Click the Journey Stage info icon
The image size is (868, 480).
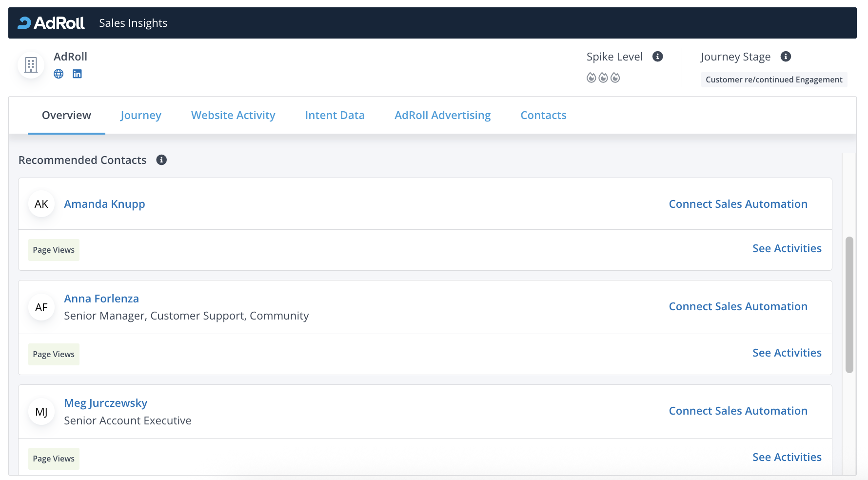click(x=786, y=57)
